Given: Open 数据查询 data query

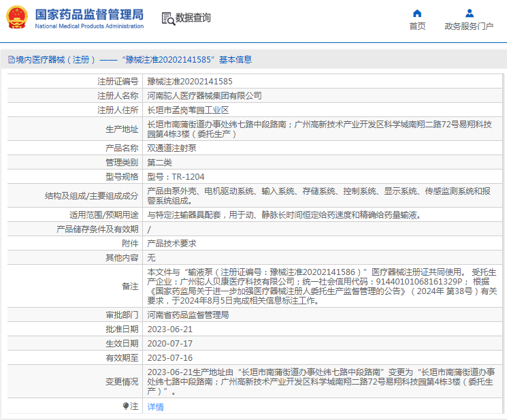Looking at the screenshot, I should pos(193,18).
